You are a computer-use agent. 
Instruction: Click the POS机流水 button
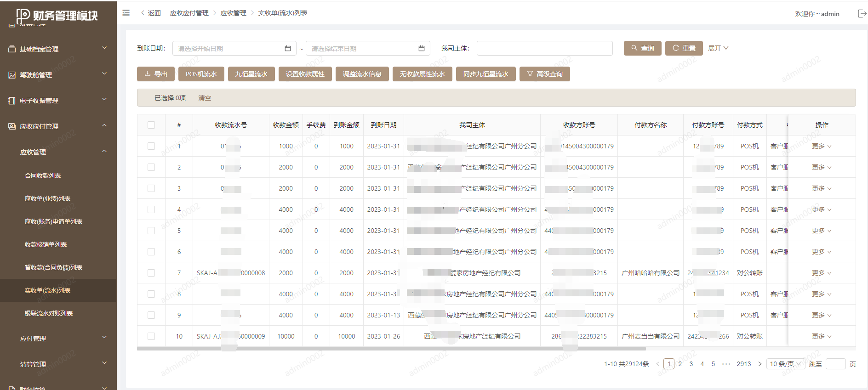pyautogui.click(x=201, y=74)
